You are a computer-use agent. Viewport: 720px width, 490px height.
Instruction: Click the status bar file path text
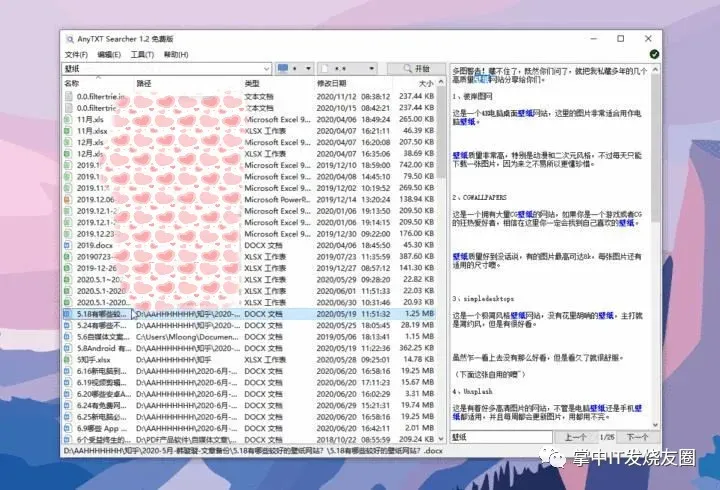coord(253,451)
